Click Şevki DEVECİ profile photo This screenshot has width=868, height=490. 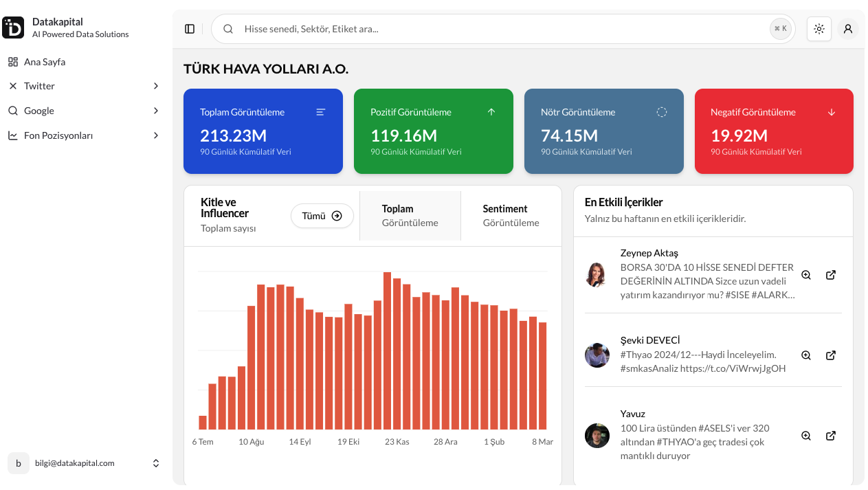(x=597, y=355)
